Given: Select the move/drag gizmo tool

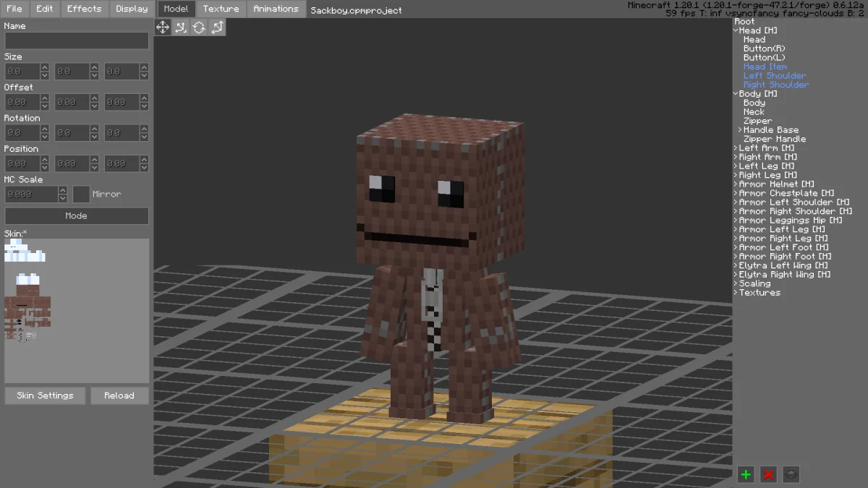Looking at the screenshot, I should point(163,27).
